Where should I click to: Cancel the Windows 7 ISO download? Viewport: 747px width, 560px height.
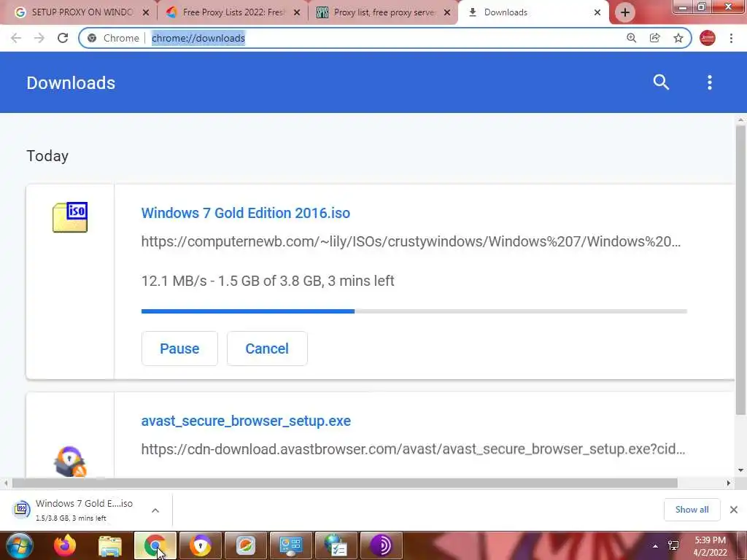point(267,349)
